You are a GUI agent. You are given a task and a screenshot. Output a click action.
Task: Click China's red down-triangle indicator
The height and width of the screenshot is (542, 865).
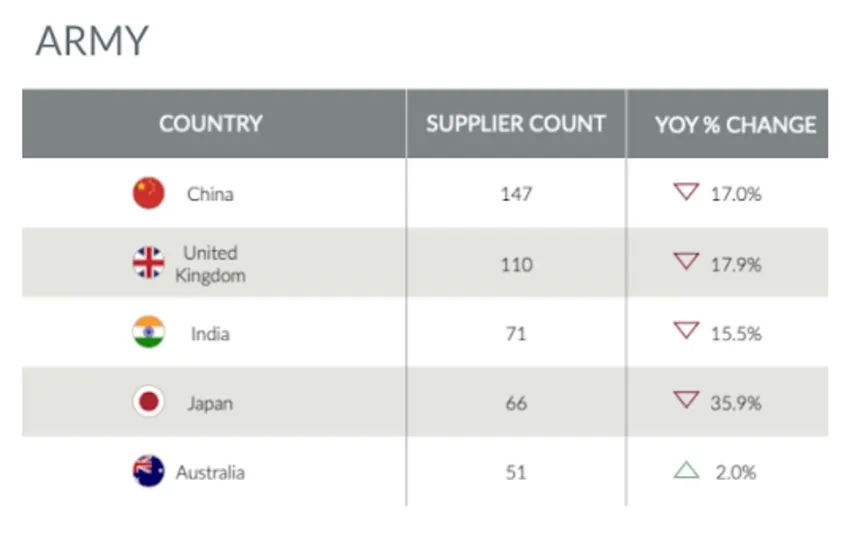685,192
